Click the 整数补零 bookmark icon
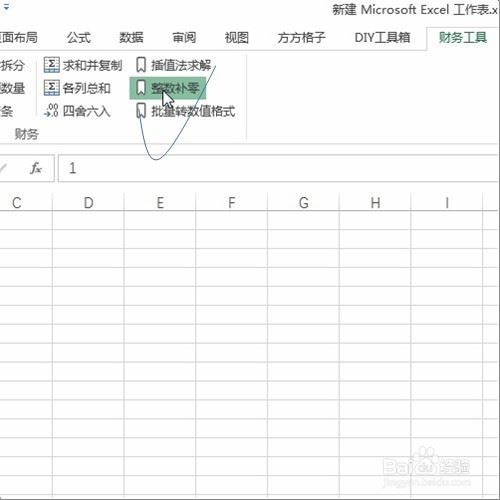 (141, 88)
